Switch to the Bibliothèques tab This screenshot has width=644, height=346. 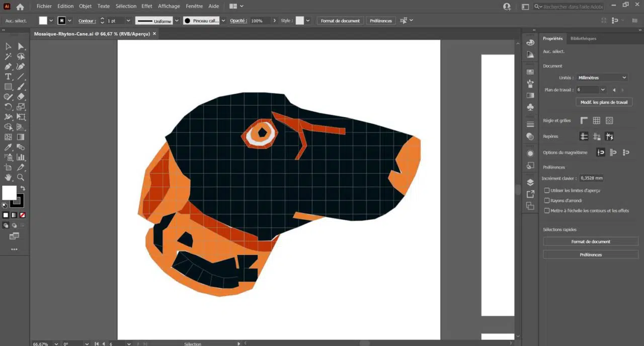[x=583, y=38]
